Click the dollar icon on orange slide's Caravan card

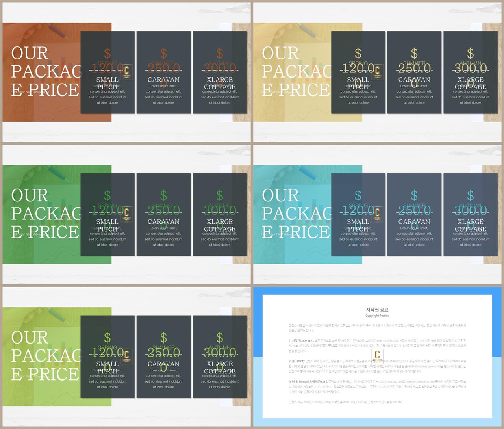(163, 53)
